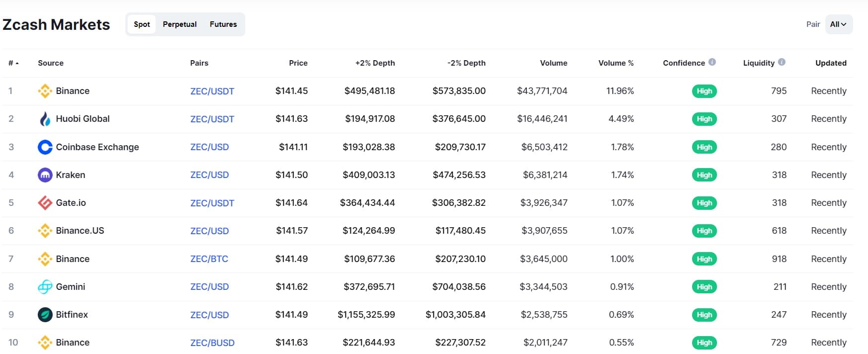This screenshot has width=868, height=354.
Task: Open Gemini ZEC/USD pair link
Action: [x=210, y=287]
